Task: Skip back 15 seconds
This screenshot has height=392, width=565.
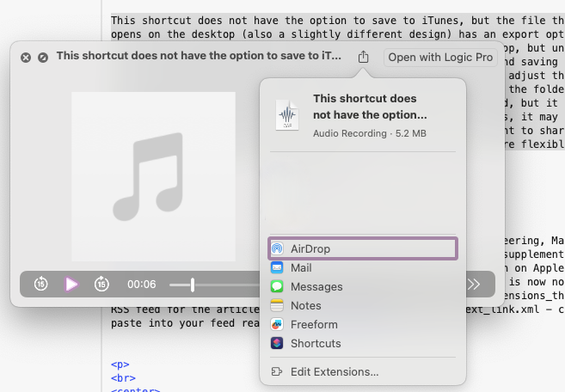Action: pyautogui.click(x=40, y=284)
